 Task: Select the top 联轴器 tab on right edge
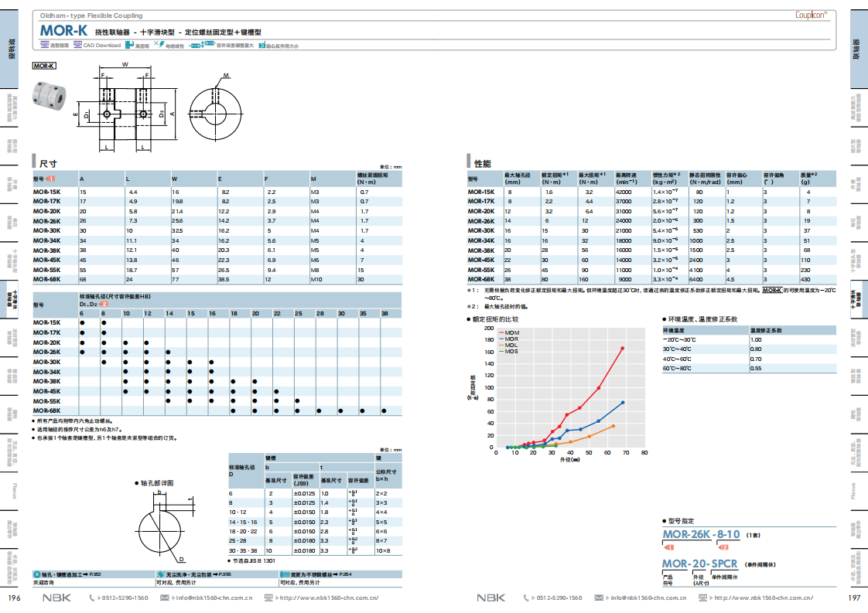point(859,49)
